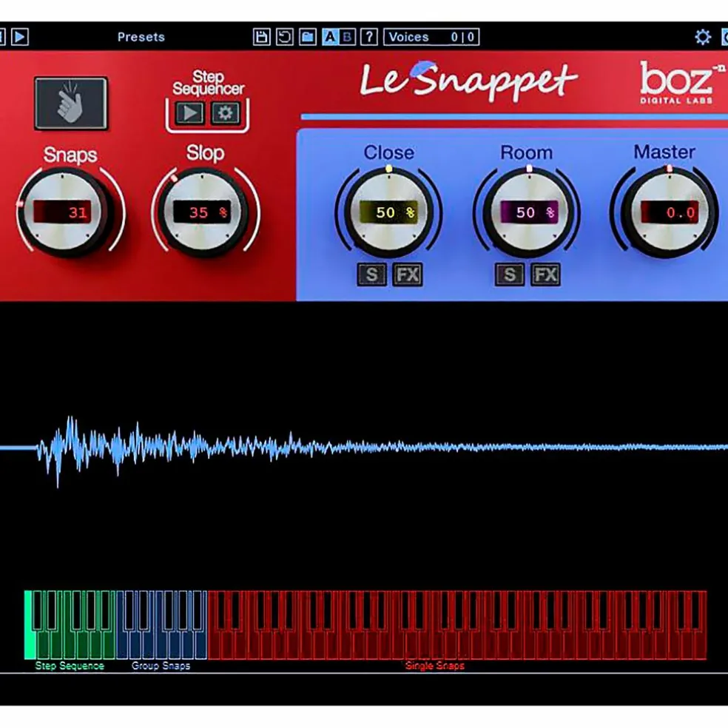The height and width of the screenshot is (728, 728).
Task: Save the current preset with disk icon
Action: pos(261,37)
